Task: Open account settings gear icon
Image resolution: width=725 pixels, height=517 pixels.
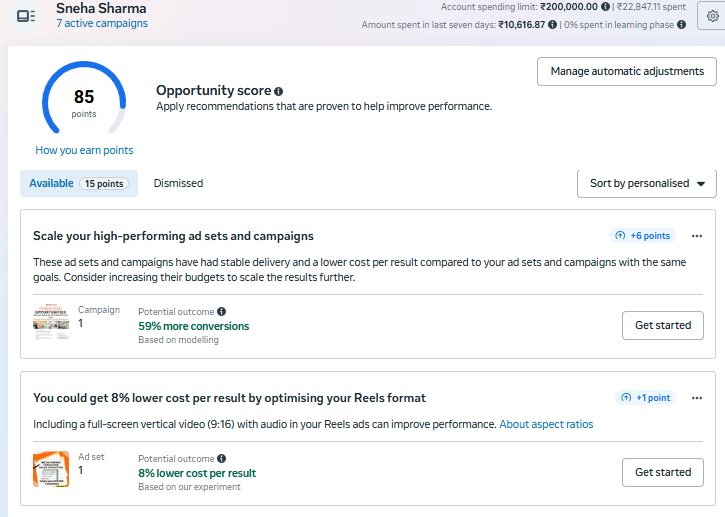Action: (x=712, y=16)
